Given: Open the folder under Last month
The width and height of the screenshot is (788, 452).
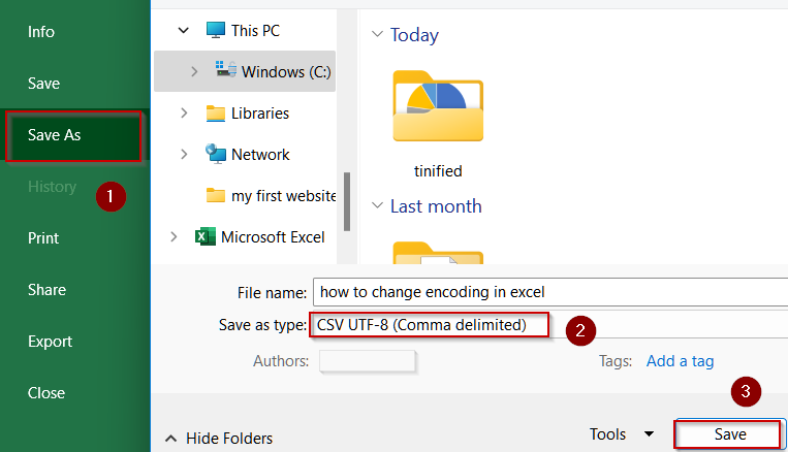Looking at the screenshot, I should pos(438,254).
